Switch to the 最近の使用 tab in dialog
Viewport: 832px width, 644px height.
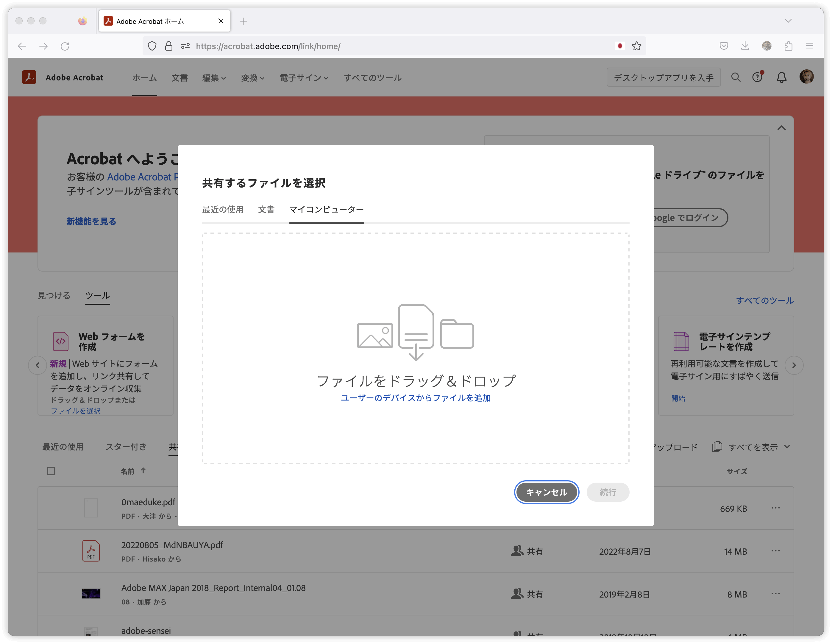pyautogui.click(x=222, y=209)
